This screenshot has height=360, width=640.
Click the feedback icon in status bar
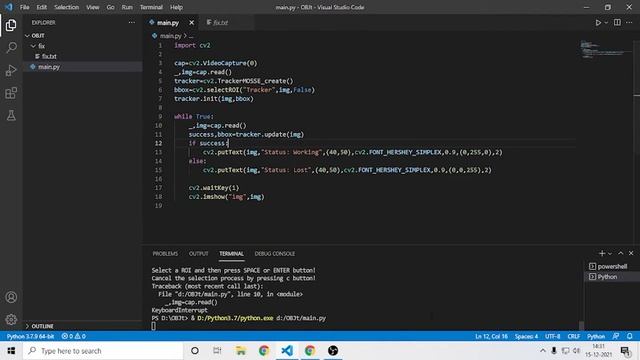[x=616, y=336]
